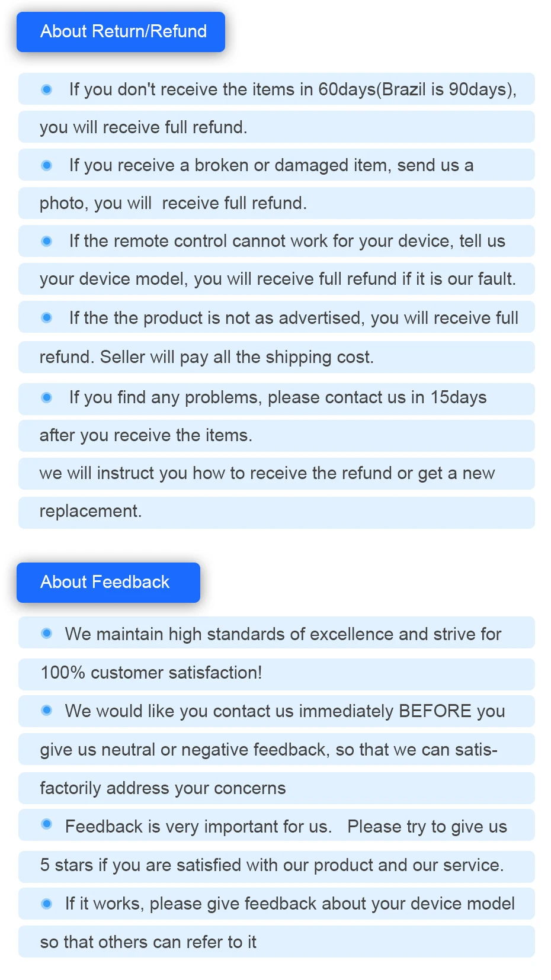Click bullet beside 'contact us immediately BEFORE' line
This screenshot has width=551, height=980.
pos(47,711)
